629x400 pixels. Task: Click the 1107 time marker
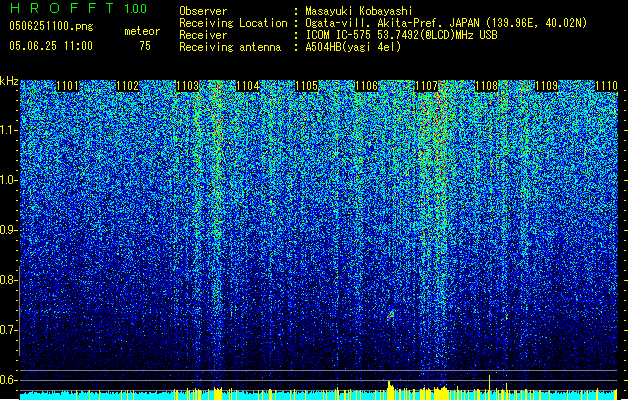(426, 86)
